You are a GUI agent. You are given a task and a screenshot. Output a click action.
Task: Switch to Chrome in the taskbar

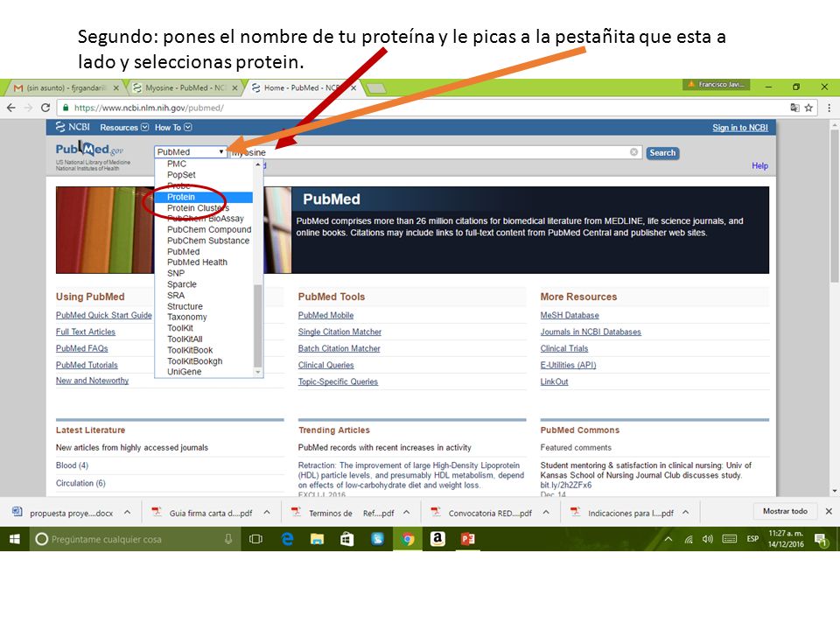(408, 539)
